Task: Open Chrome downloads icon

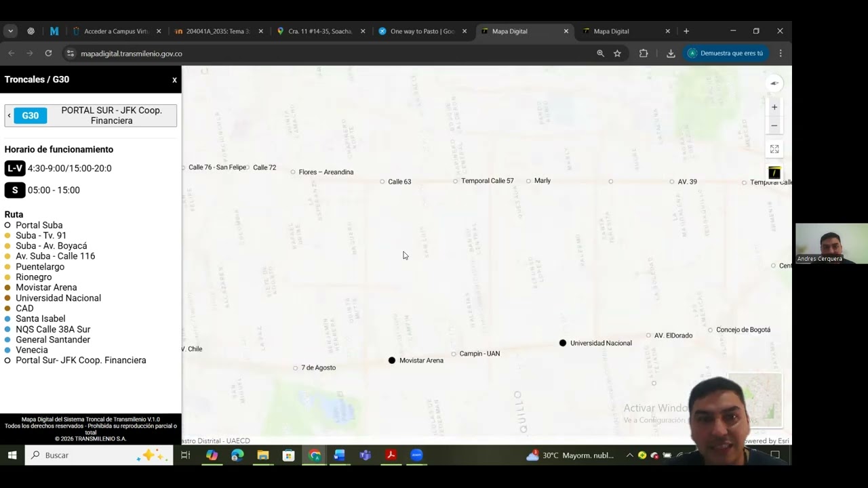Action: pyautogui.click(x=671, y=53)
